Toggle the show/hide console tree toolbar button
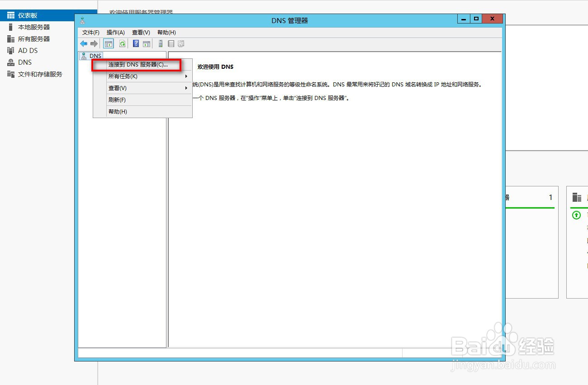 click(x=108, y=44)
